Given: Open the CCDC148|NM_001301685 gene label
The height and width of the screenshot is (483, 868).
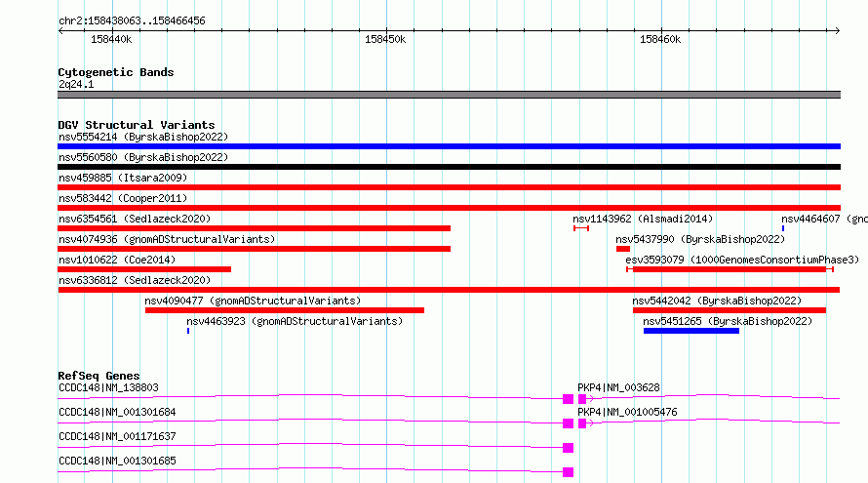Looking at the screenshot, I should pos(117,461).
